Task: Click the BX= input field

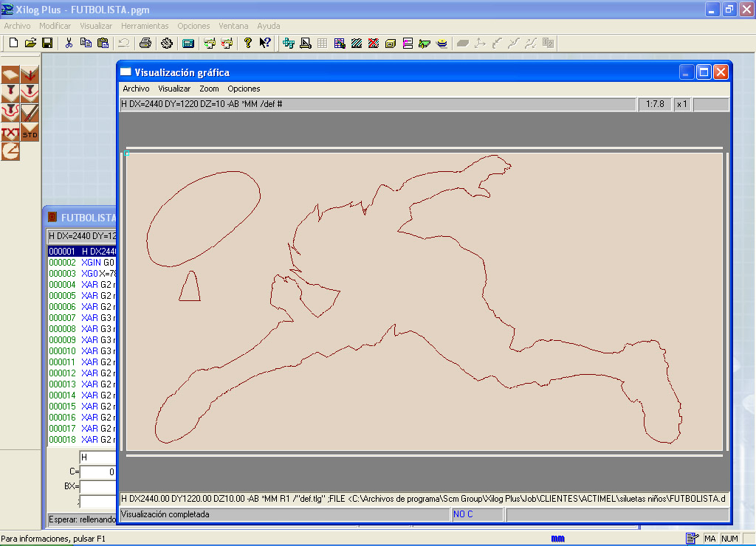Action: point(97,486)
